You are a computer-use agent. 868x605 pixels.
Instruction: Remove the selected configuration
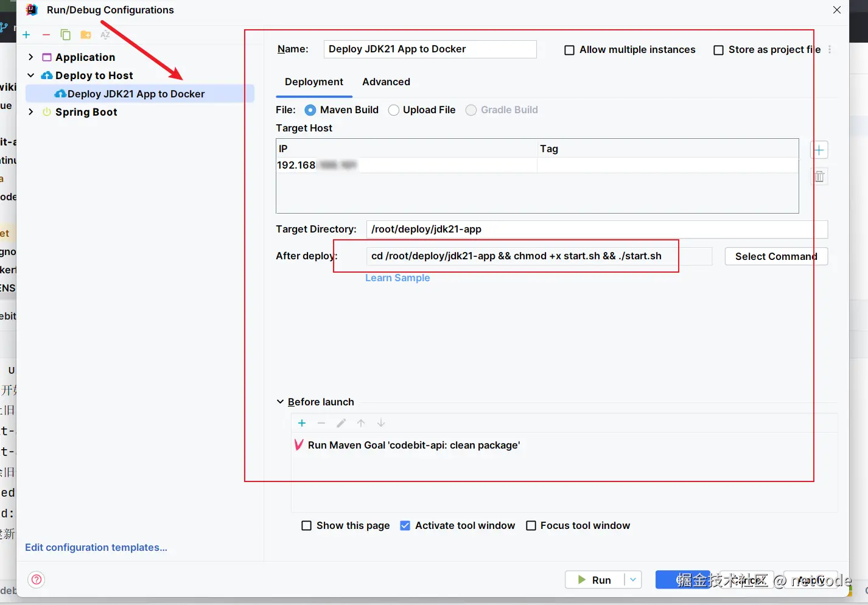[x=46, y=35]
